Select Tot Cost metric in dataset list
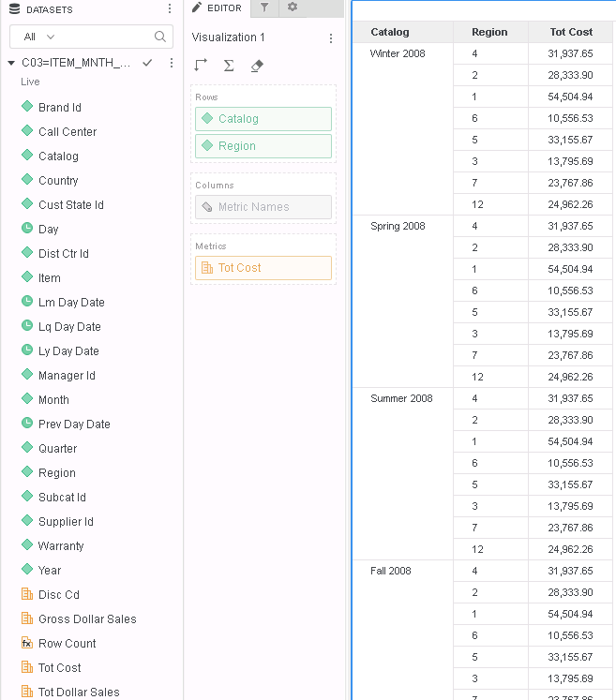Viewport: 616px width, 700px height. (x=59, y=668)
